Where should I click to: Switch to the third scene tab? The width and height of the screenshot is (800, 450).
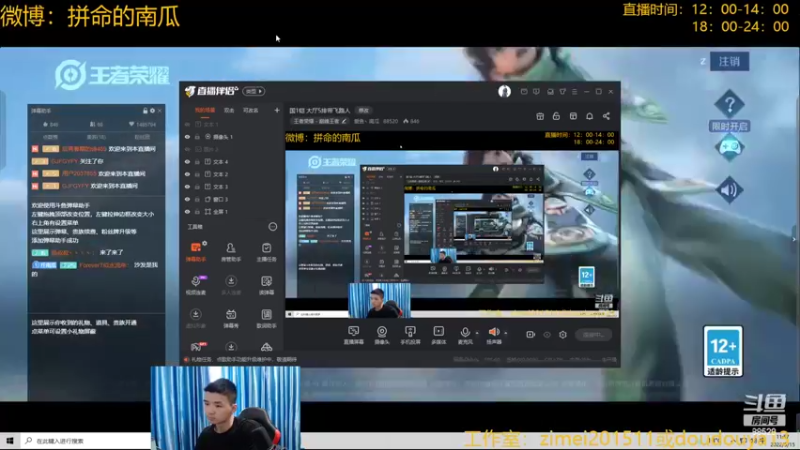(251, 110)
